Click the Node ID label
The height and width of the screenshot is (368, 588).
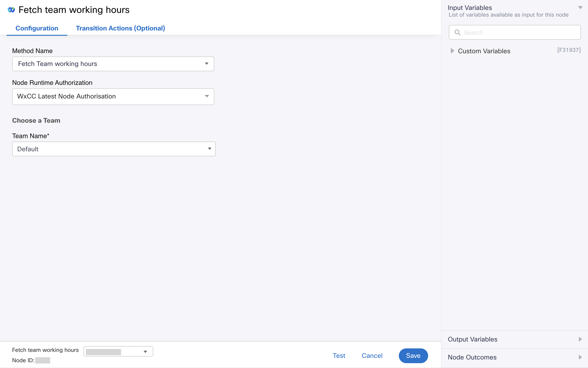click(23, 360)
